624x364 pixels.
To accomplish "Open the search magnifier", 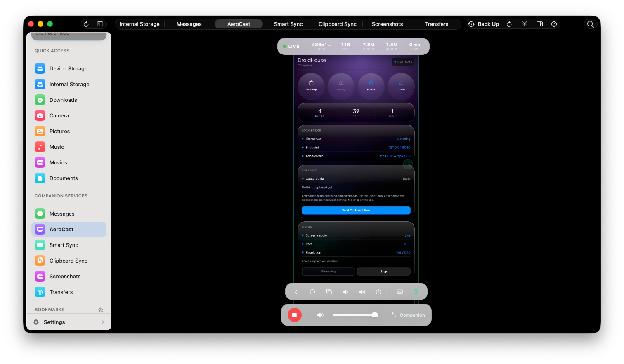I will tap(591, 24).
